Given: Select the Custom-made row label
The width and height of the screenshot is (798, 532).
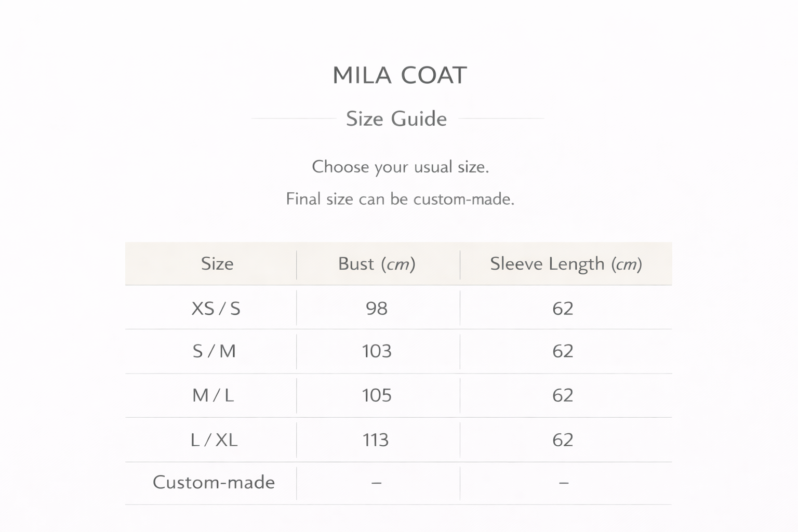Looking at the screenshot, I should coord(214,482).
